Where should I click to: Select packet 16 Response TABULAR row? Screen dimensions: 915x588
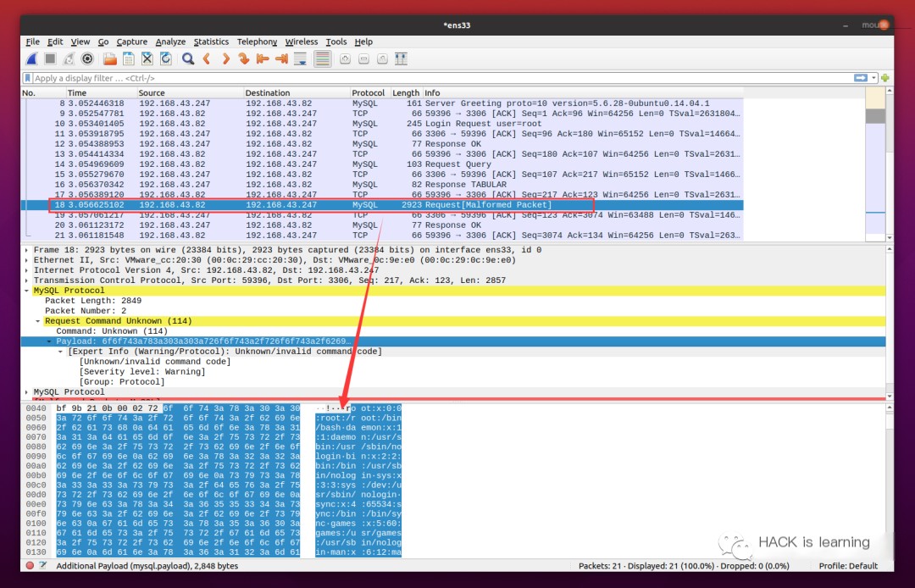(382, 185)
